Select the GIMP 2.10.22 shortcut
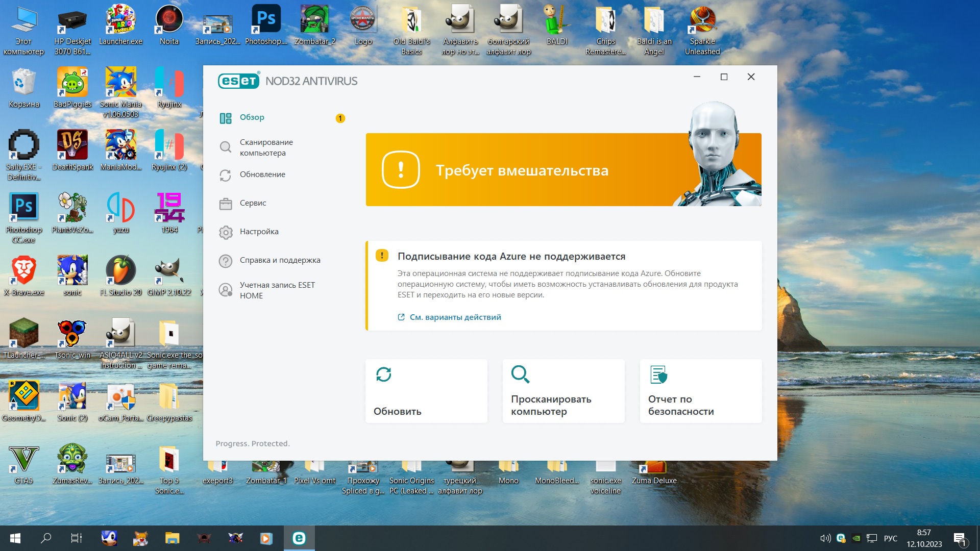Viewport: 980px width, 551px height. click(x=169, y=276)
